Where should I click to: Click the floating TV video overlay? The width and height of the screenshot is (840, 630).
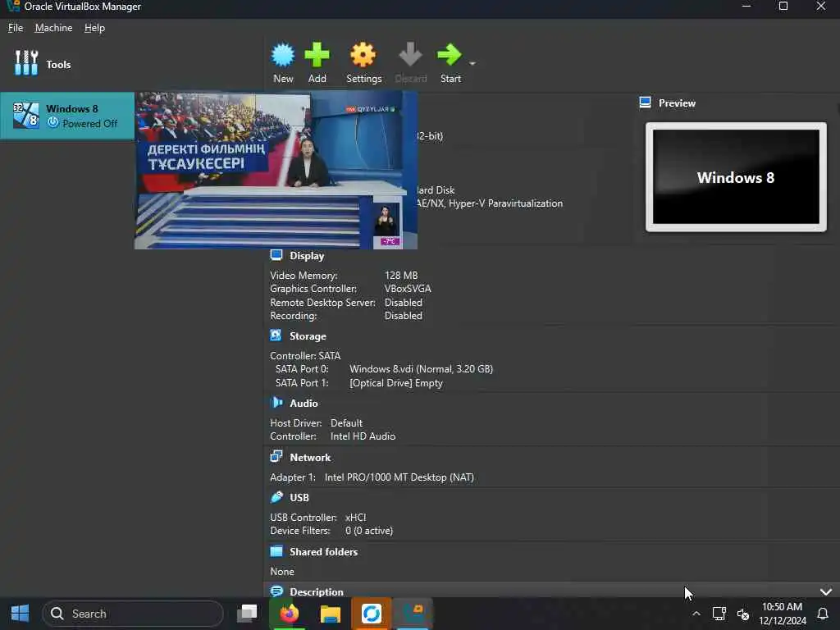click(276, 170)
